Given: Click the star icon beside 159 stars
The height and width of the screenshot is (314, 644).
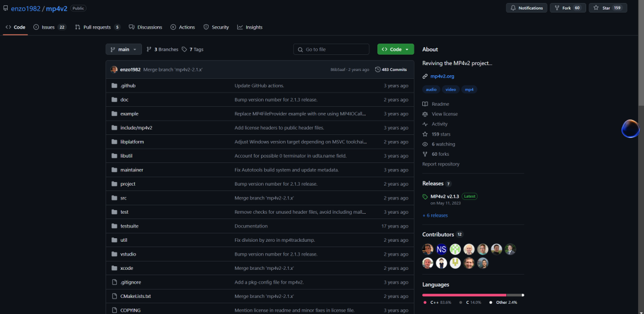Looking at the screenshot, I should coord(425,134).
